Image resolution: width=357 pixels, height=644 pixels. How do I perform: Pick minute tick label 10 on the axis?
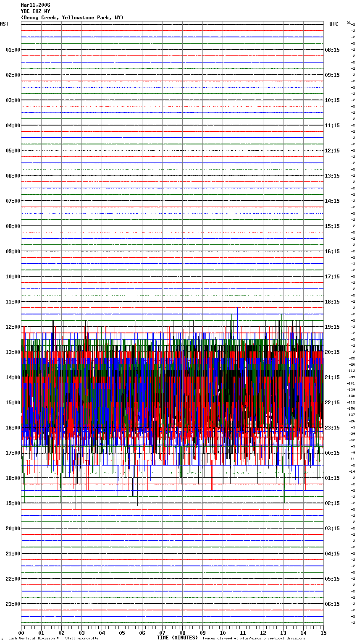pos(223,633)
